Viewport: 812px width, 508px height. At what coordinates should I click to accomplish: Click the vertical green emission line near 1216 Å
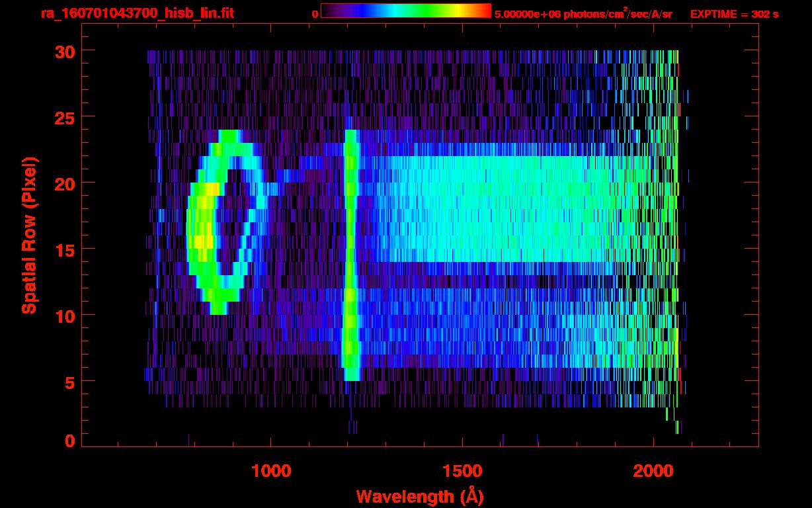pos(351,255)
